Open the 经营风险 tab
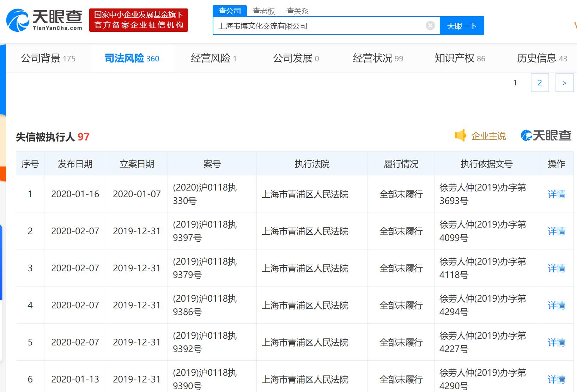 214,58
